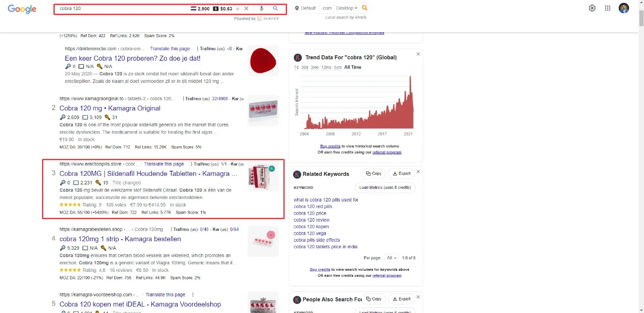Image resolution: width=644 pixels, height=313 pixels.
Task: Click keyword 'what is cobra 120 pills used for'
Action: click(x=326, y=200)
